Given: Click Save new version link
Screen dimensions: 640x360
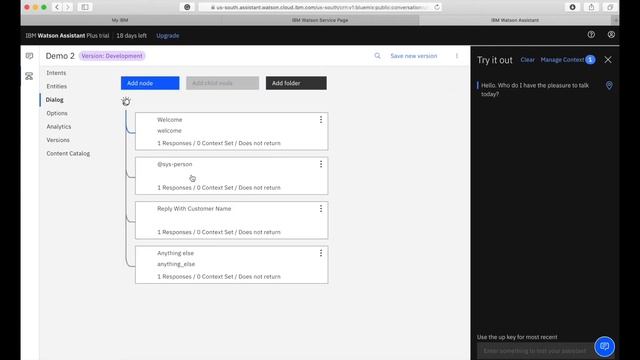Looking at the screenshot, I should [413, 56].
